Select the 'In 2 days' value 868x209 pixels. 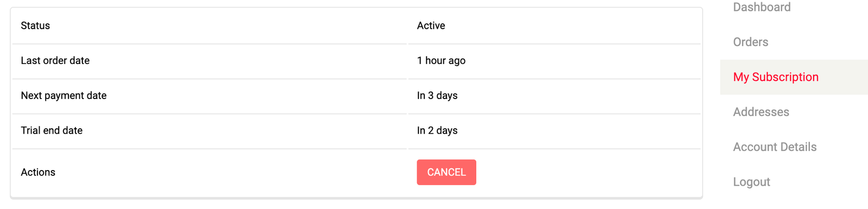(x=437, y=130)
